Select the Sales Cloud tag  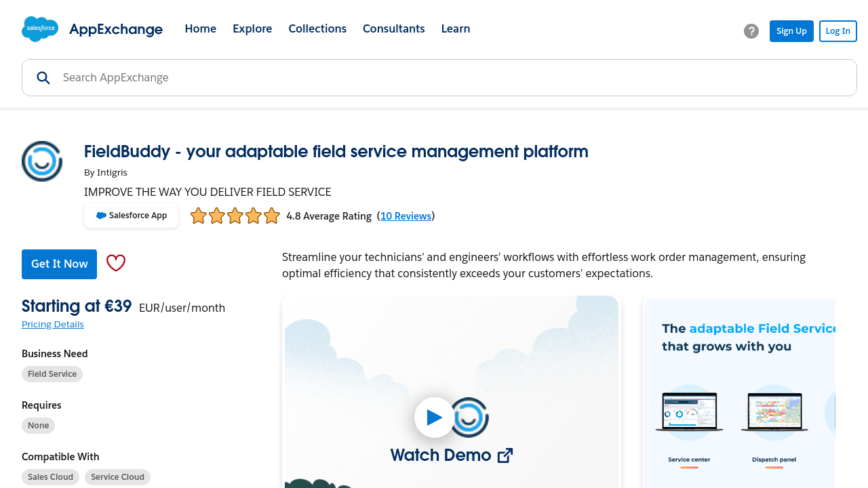click(50, 477)
